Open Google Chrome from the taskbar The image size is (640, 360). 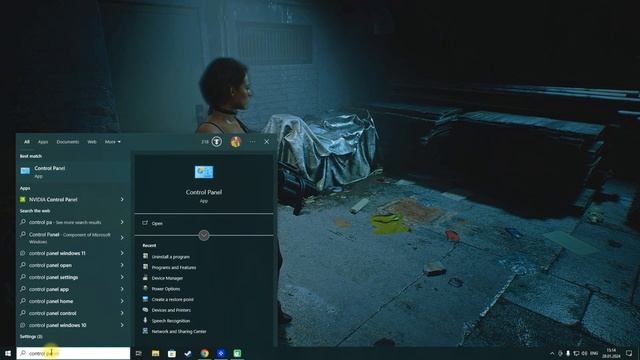[204, 353]
